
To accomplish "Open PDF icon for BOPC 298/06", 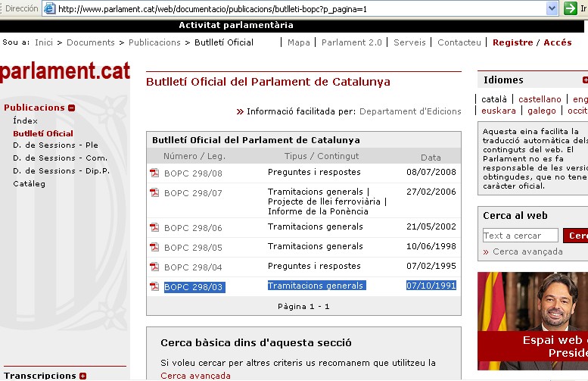I will tap(154, 227).
